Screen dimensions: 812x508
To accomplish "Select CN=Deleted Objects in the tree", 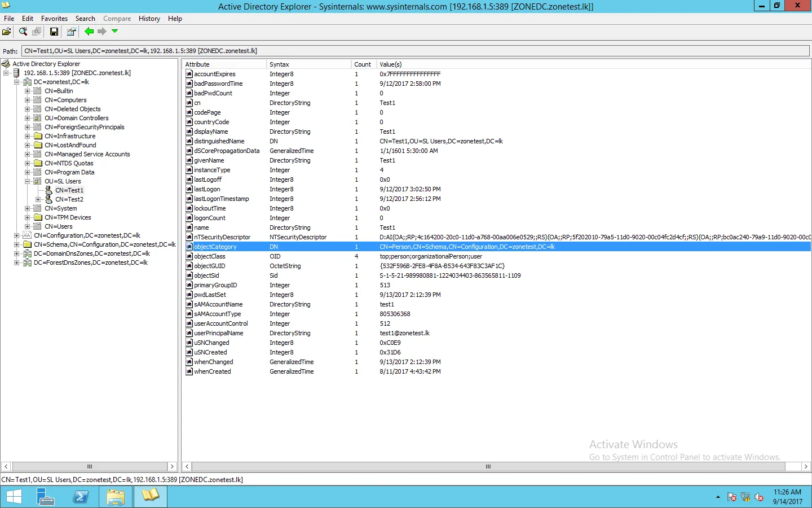I will pos(73,109).
